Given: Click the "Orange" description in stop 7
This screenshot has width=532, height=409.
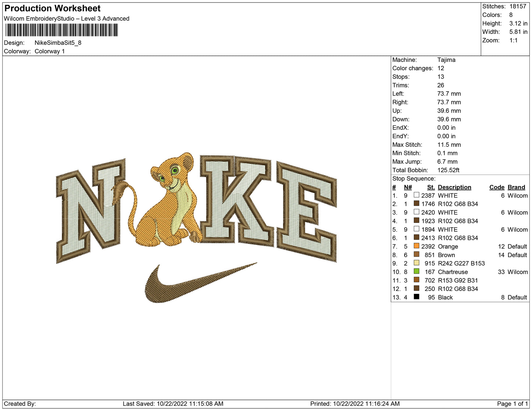Looking at the screenshot, I should click(x=448, y=246).
